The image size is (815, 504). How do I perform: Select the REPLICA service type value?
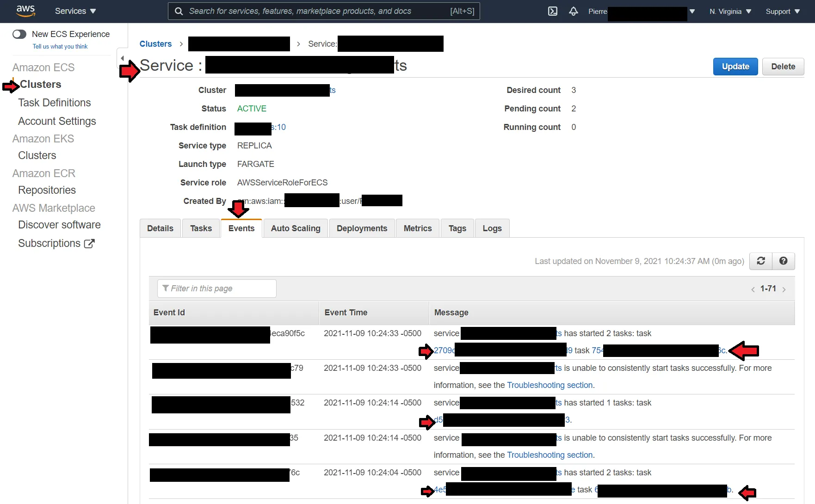coord(254,146)
